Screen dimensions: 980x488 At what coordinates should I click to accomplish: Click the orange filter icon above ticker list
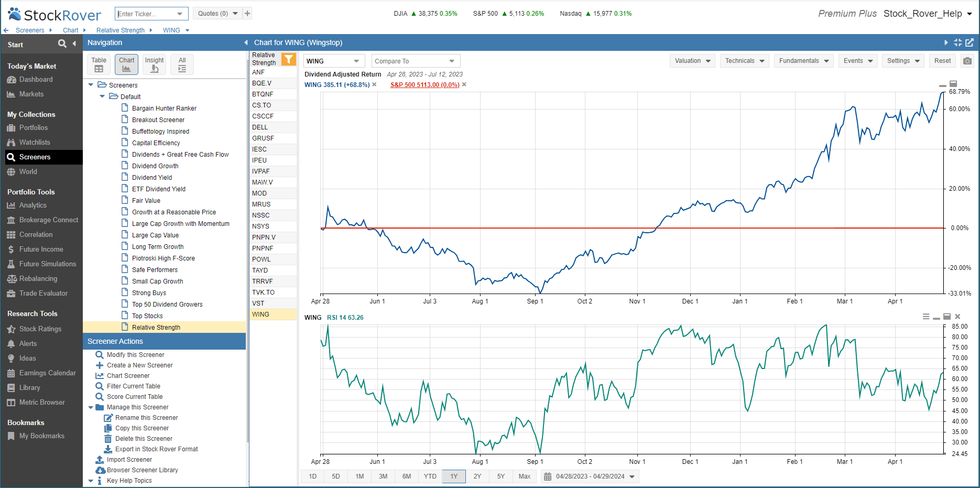pos(288,59)
